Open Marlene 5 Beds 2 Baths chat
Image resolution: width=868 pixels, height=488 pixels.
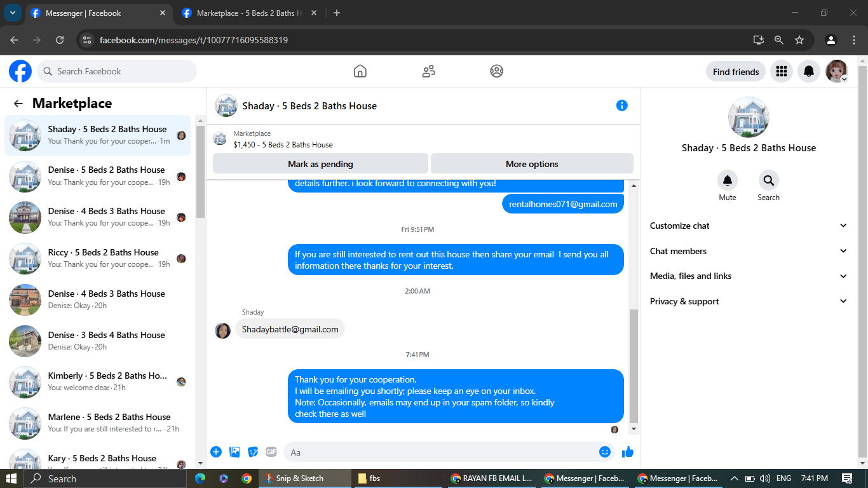pyautogui.click(x=97, y=423)
